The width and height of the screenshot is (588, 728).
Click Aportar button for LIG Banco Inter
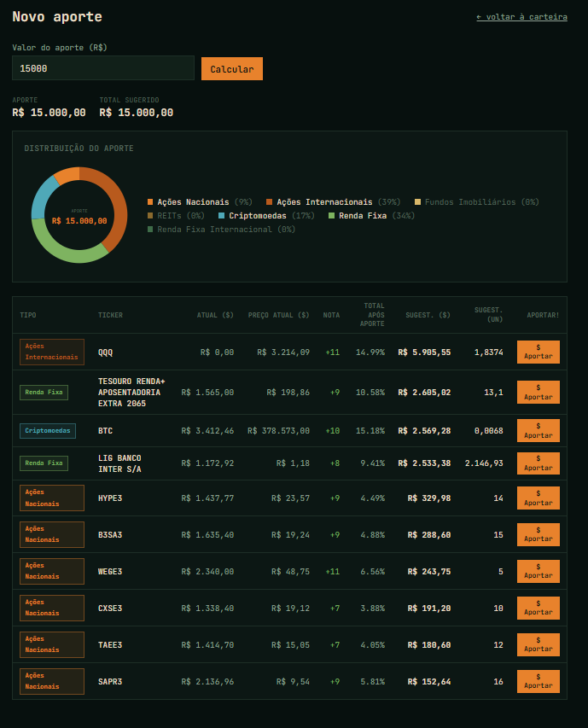[538, 463]
